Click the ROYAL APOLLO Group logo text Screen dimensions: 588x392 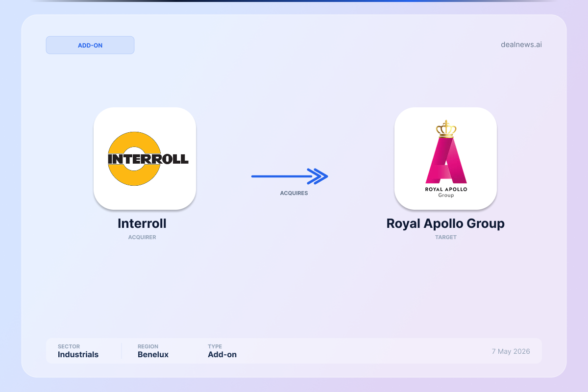(x=446, y=192)
